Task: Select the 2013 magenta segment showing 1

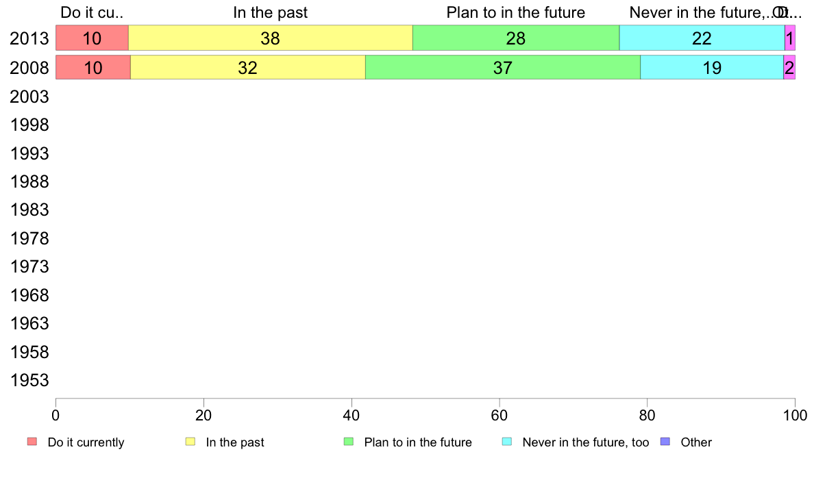Action: (789, 38)
